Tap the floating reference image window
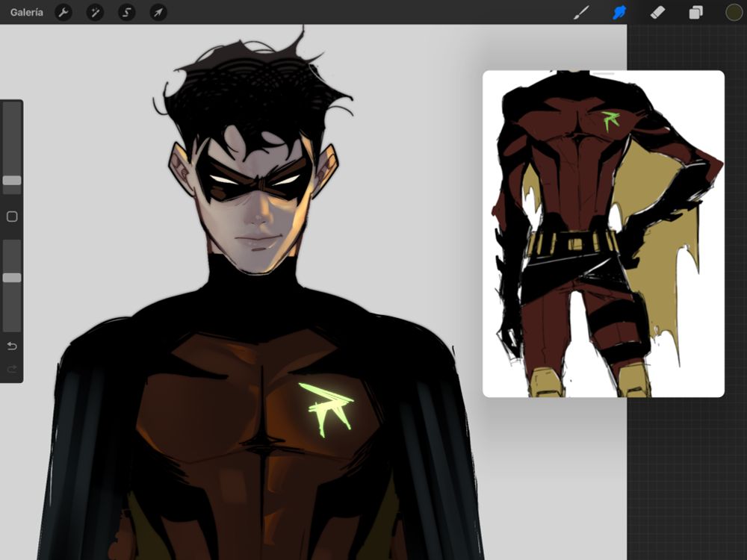 coord(604,234)
